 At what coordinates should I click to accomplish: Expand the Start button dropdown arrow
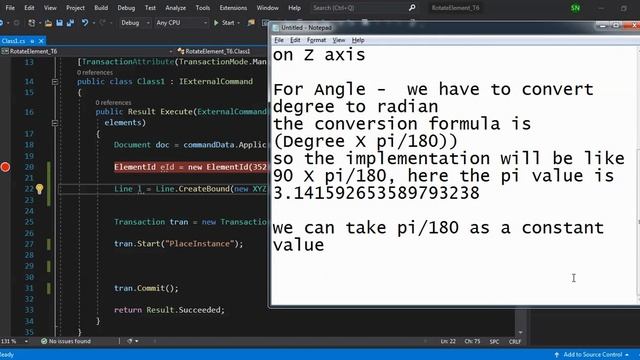(239, 23)
